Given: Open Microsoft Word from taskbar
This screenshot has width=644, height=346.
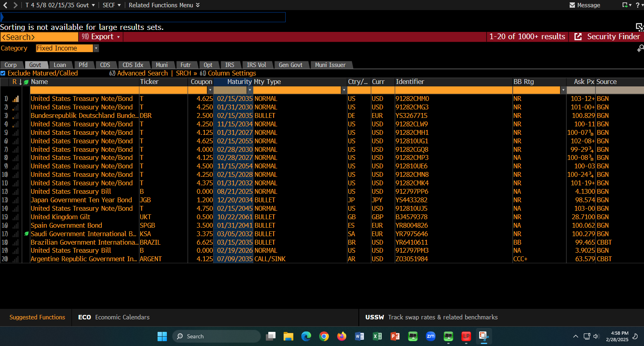Looking at the screenshot, I should [x=360, y=336].
